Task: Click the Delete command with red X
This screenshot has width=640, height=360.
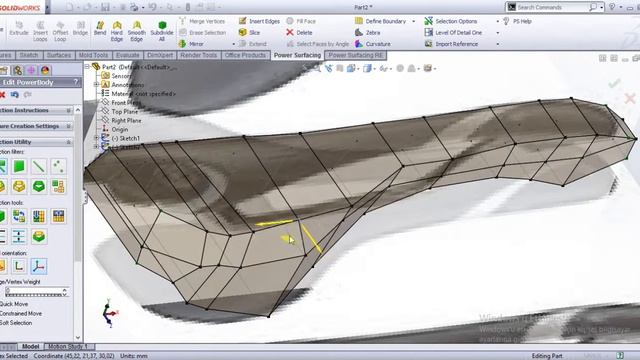Action: (299, 32)
